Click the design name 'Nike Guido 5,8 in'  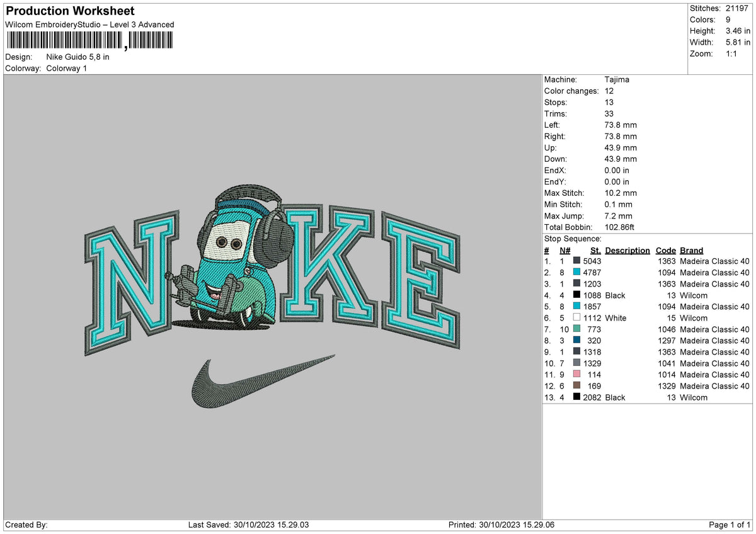coord(78,57)
